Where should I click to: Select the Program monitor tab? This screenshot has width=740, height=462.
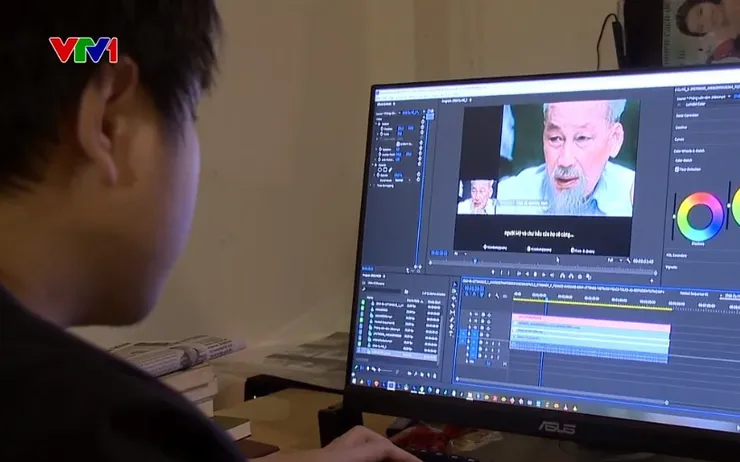click(x=455, y=100)
